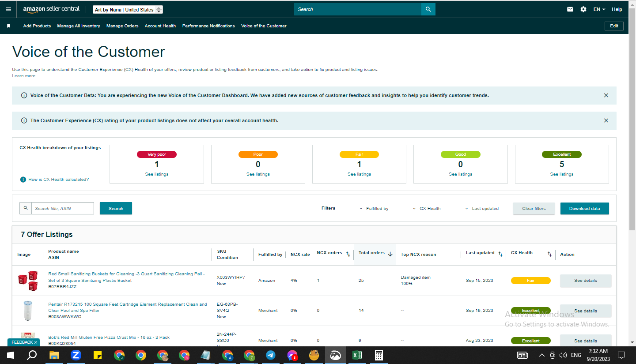
Task: Dismiss the CX rating account health banner
Action: 606,120
